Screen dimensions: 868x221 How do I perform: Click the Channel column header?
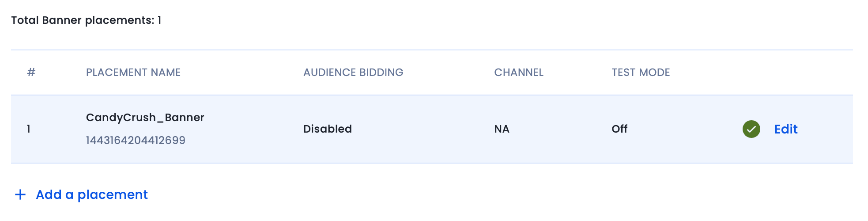pos(519,72)
